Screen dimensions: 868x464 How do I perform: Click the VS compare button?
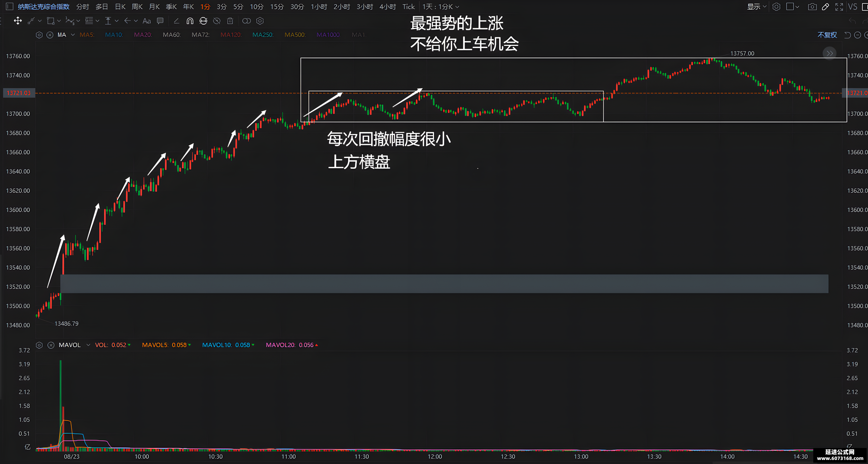pos(853,7)
